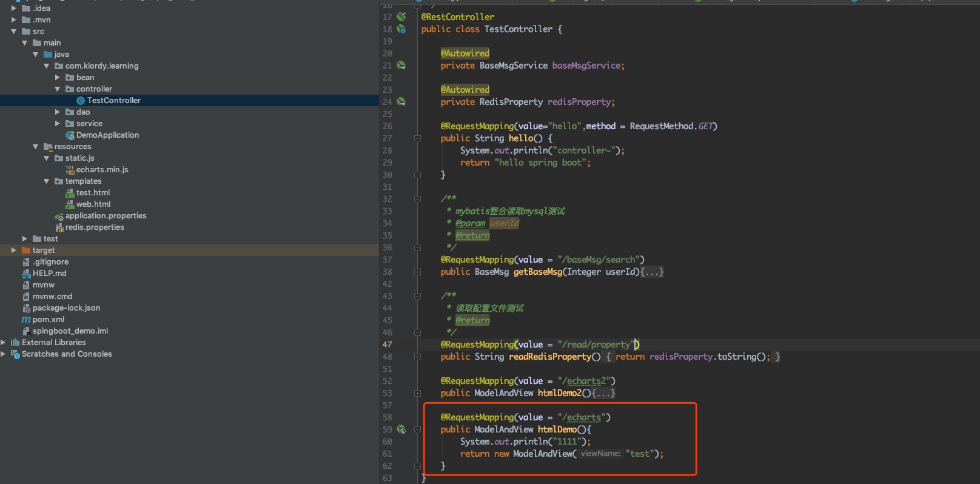Click the External Libraries icon

point(15,343)
